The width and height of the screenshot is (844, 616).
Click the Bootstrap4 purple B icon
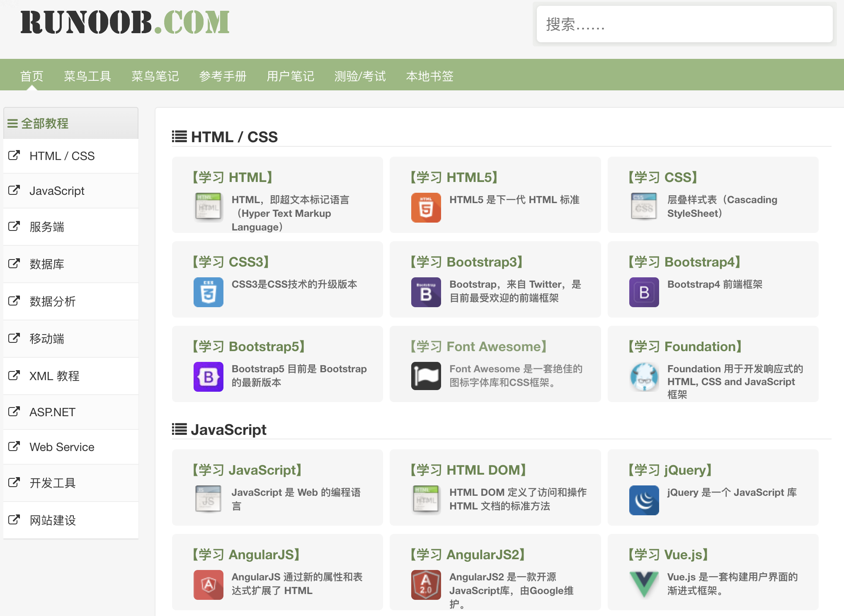pos(644,292)
